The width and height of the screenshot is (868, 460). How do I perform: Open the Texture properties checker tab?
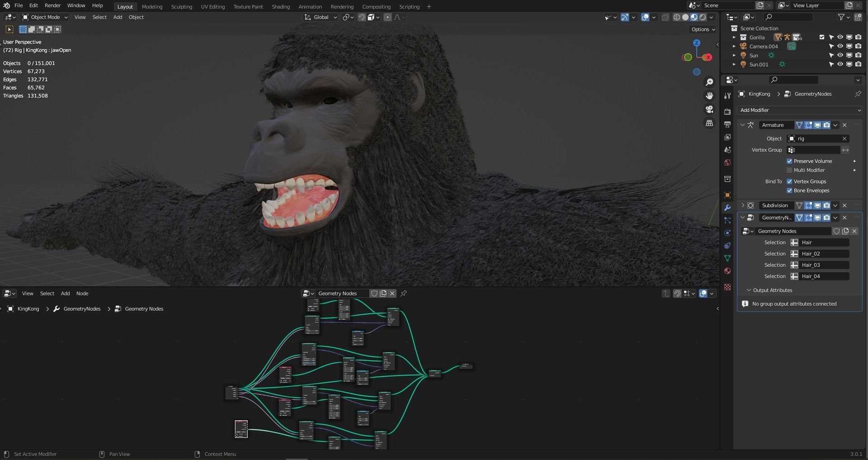727,287
